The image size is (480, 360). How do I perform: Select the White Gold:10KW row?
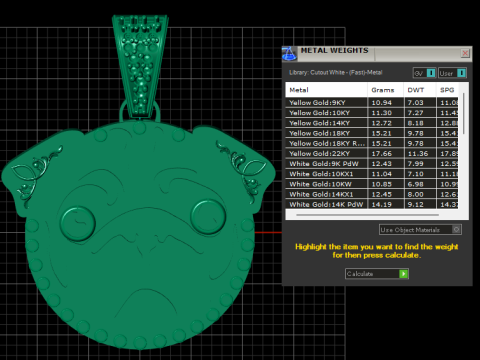372,184
